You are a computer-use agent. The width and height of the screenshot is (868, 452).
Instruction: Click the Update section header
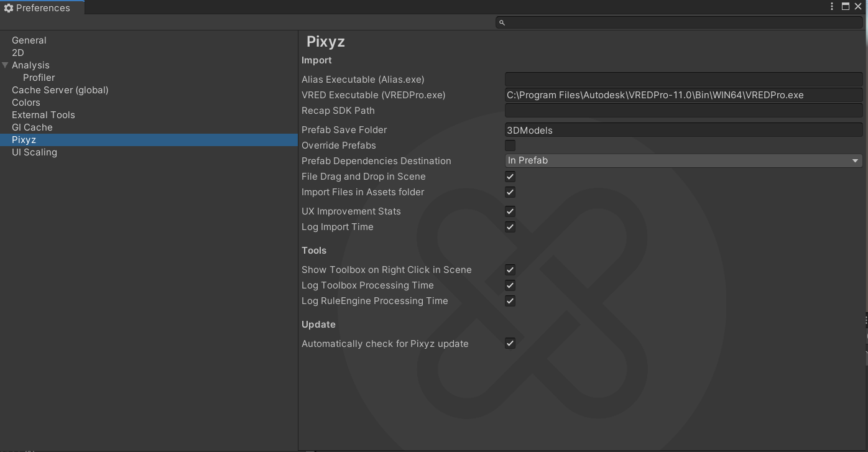click(x=318, y=325)
